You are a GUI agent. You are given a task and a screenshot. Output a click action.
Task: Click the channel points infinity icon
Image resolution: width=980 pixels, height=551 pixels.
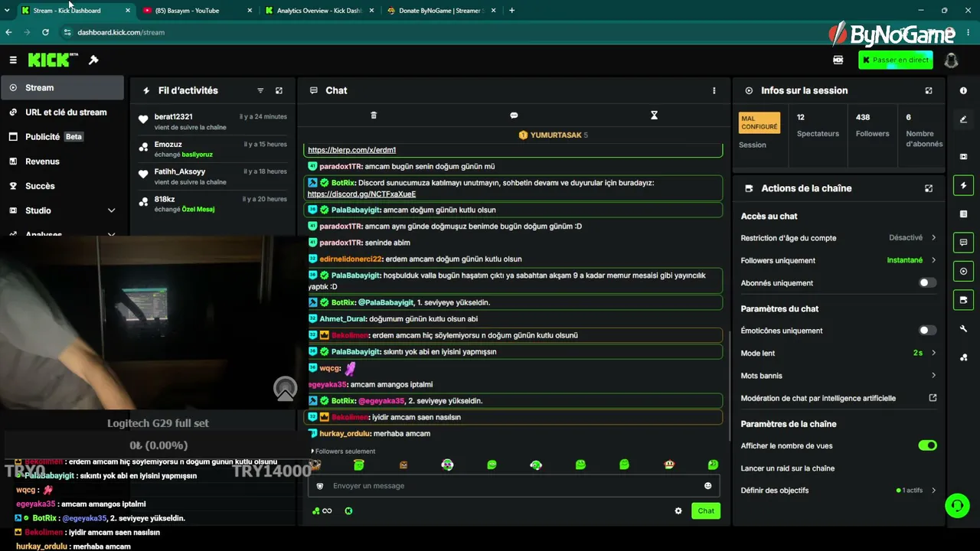[322, 511]
